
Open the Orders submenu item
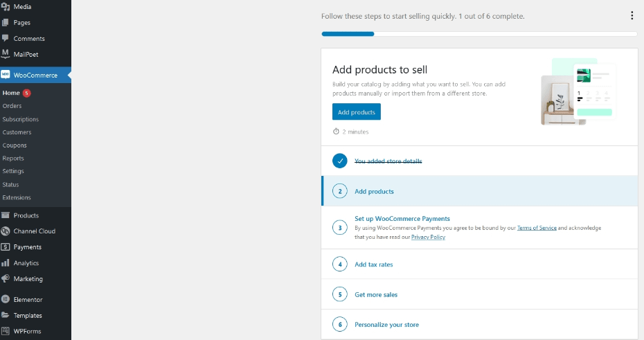pos(12,106)
